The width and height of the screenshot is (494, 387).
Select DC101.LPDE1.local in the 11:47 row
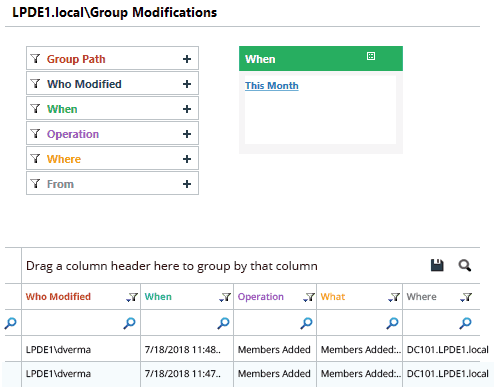pos(448,374)
